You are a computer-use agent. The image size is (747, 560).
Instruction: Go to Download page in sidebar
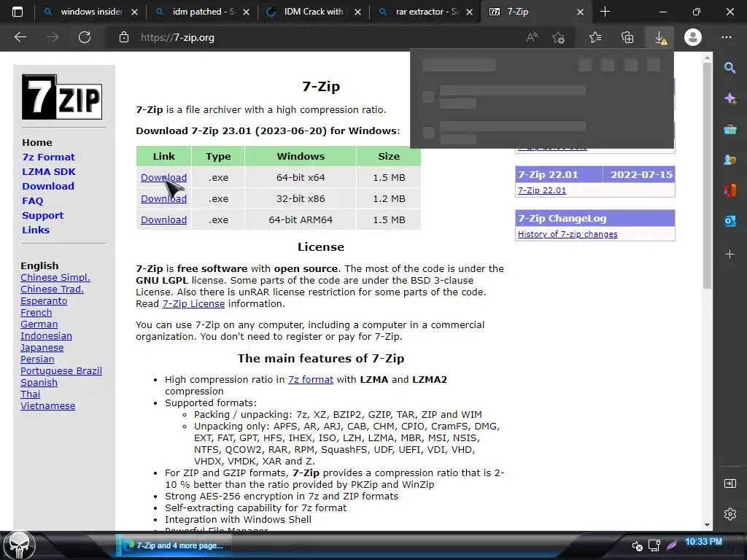point(48,186)
